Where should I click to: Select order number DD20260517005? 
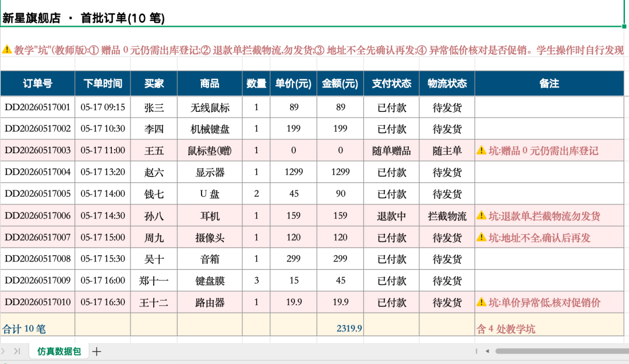pos(38,193)
